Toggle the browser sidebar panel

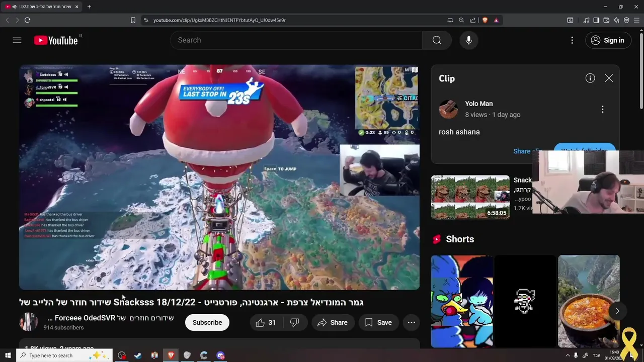pyautogui.click(x=596, y=20)
